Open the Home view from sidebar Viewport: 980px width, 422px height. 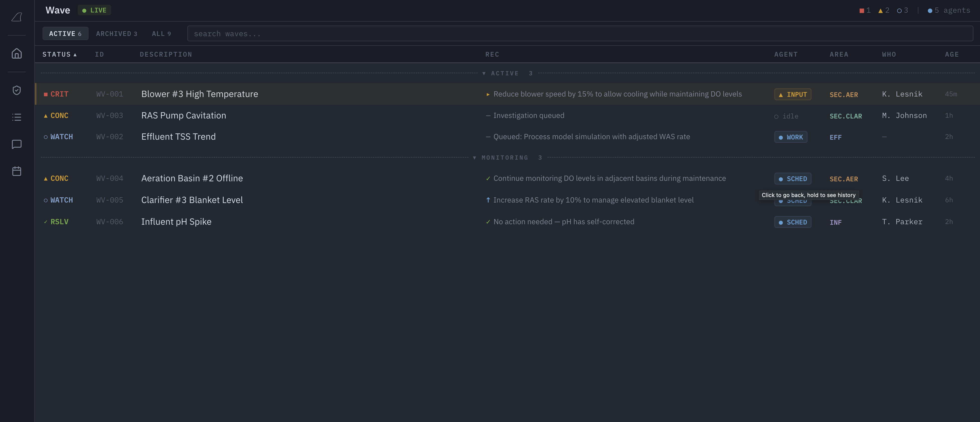point(17,53)
